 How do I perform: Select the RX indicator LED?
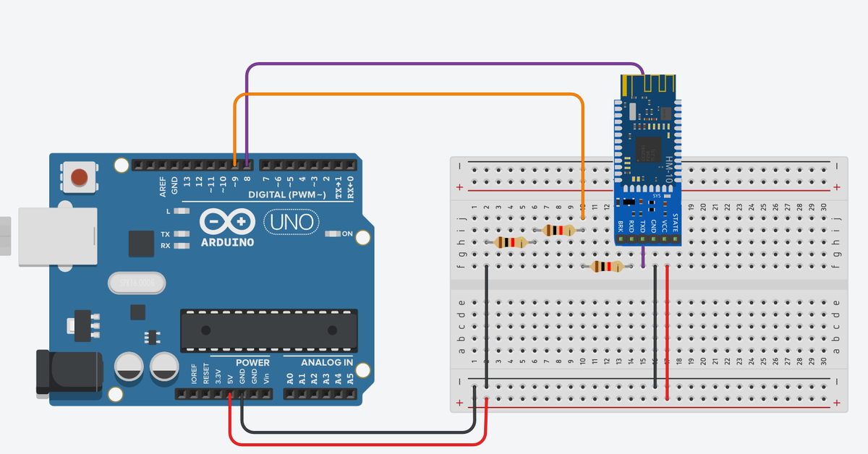(182, 246)
